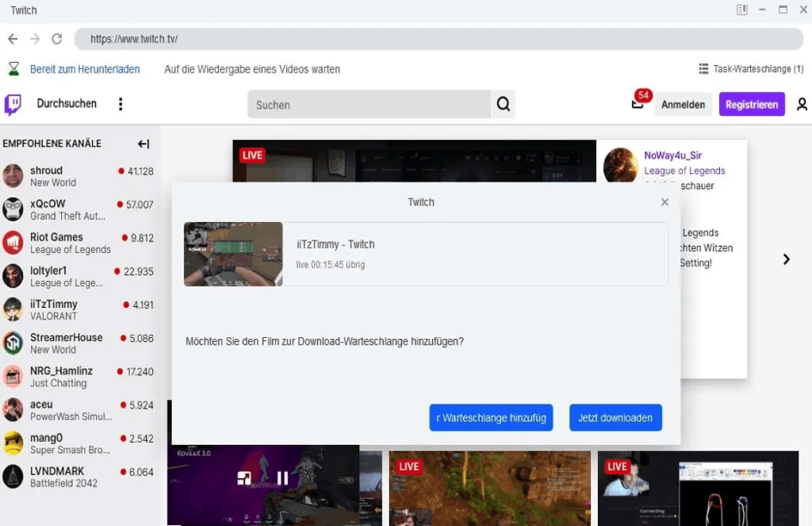Click the Twitch logo icon
The image size is (812, 526).
coord(13,104)
